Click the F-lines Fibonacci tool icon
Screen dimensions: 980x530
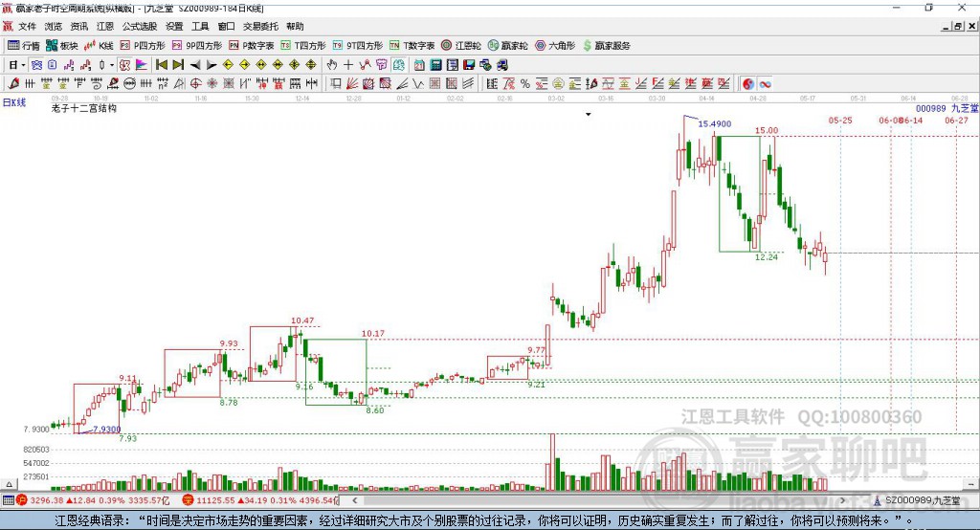(657, 84)
